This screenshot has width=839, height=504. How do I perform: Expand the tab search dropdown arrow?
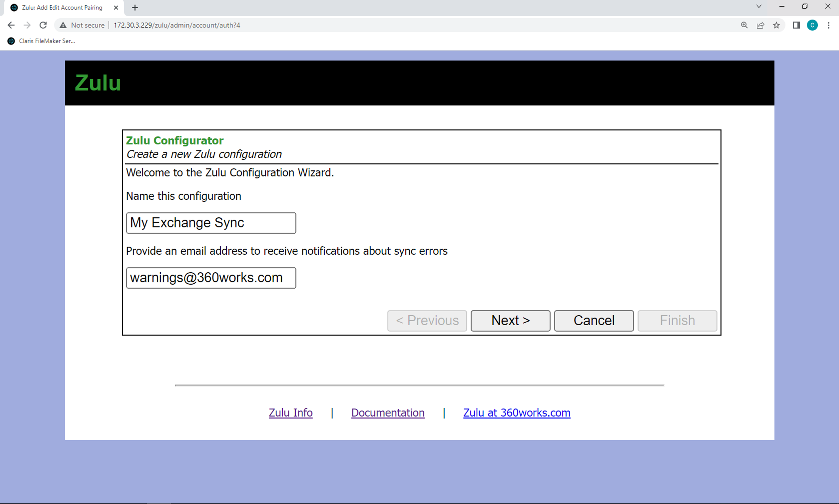759,6
